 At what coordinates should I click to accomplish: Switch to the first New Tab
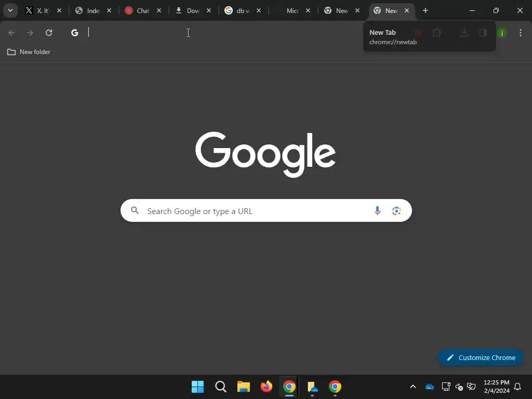point(342,10)
